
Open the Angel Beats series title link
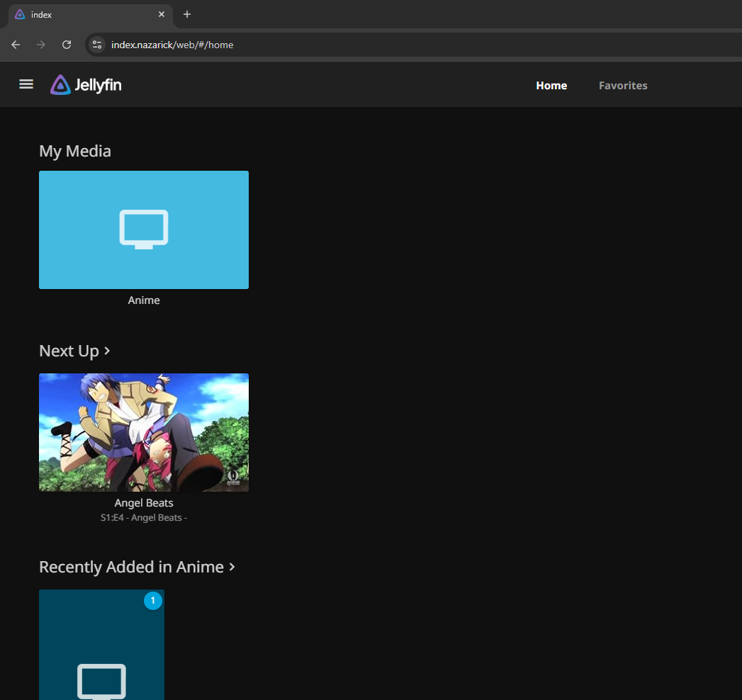(144, 503)
